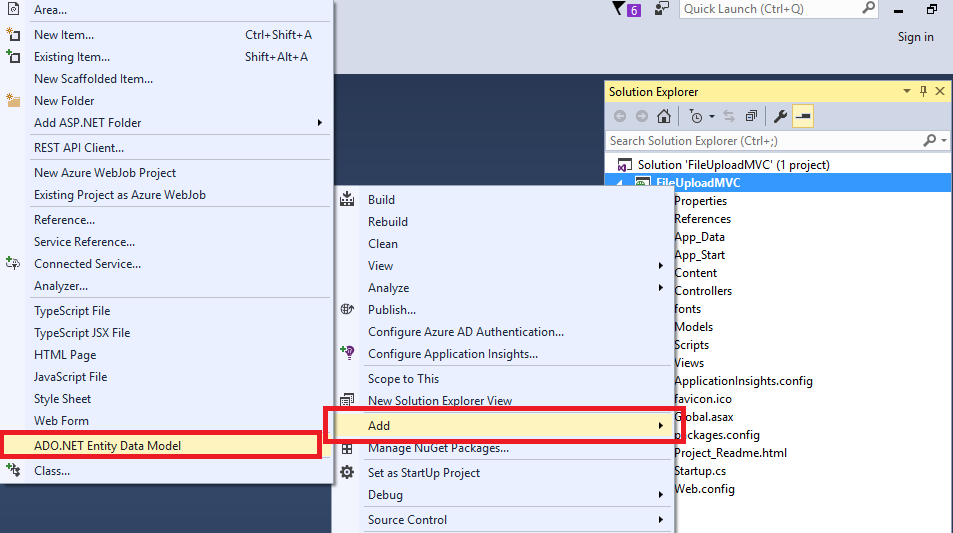The width and height of the screenshot is (953, 533).
Task: Expand the Source Control submenu arrow
Action: coord(661,520)
